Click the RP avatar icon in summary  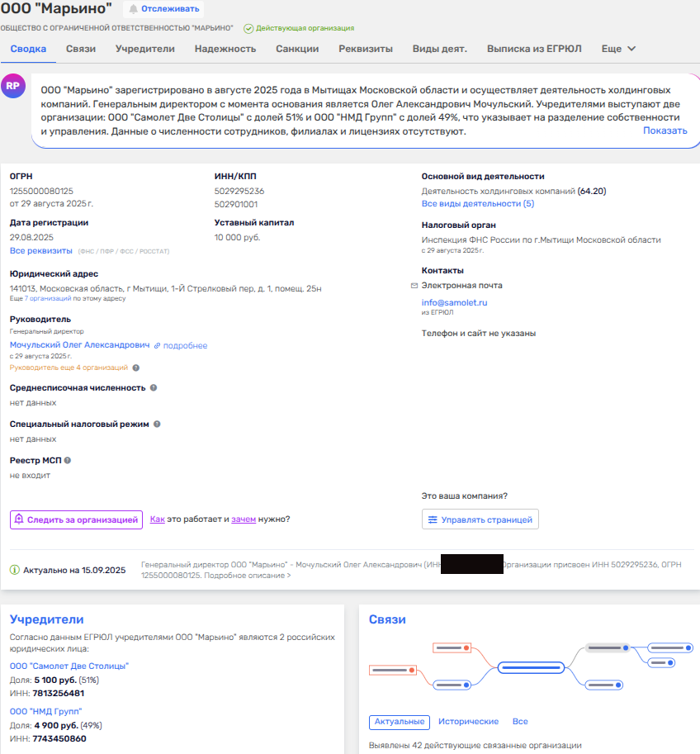pos(13,86)
